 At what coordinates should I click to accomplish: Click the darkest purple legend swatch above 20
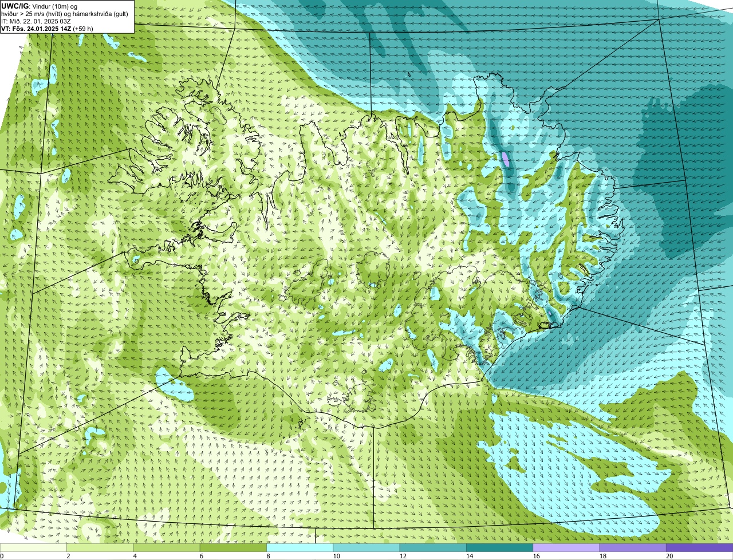pos(699,547)
